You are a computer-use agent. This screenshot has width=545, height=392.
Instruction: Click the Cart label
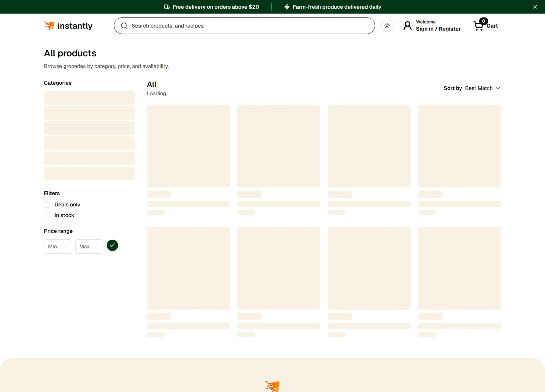(x=492, y=26)
